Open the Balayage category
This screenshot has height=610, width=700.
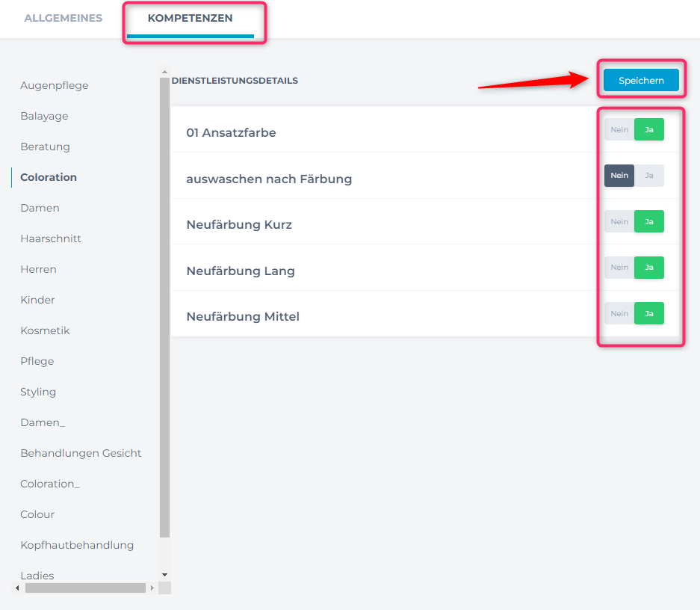point(44,116)
